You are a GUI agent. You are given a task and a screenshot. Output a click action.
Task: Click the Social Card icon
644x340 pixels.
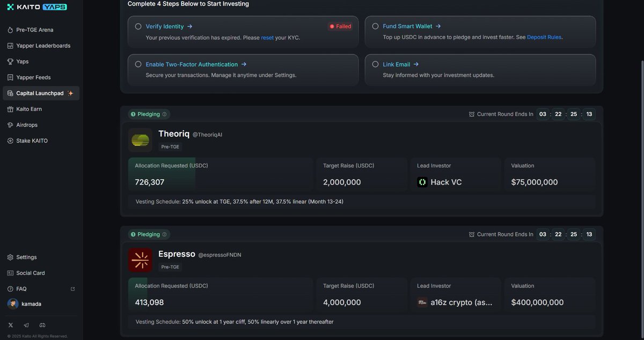click(x=10, y=273)
